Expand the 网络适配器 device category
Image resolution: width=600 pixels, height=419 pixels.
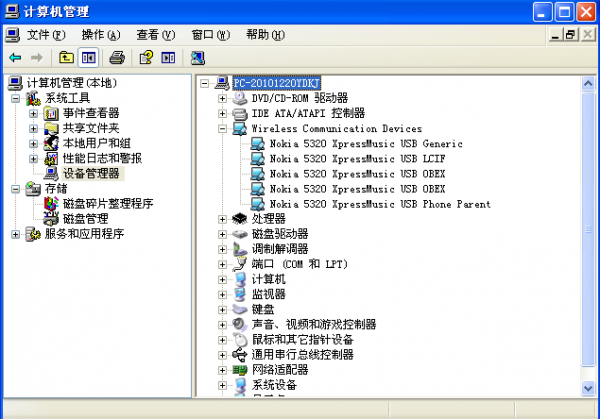(223, 370)
